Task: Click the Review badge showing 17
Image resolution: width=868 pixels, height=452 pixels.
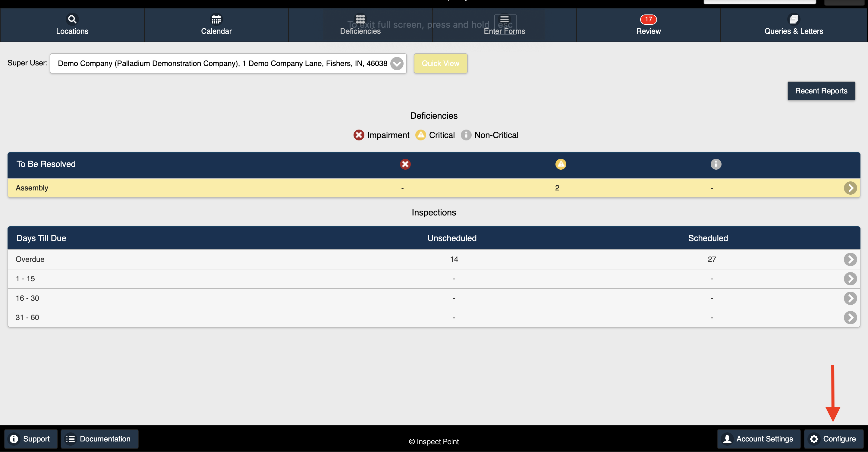Action: 648,19
